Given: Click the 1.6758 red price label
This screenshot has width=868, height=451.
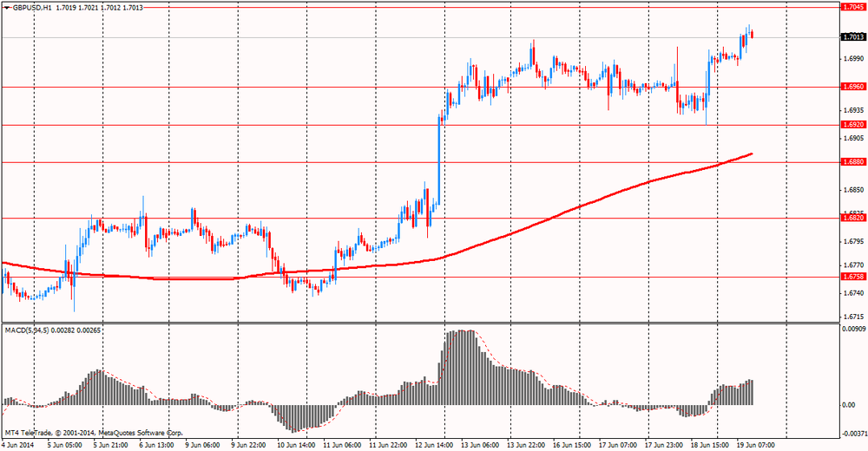Looking at the screenshot, I should click(x=853, y=277).
